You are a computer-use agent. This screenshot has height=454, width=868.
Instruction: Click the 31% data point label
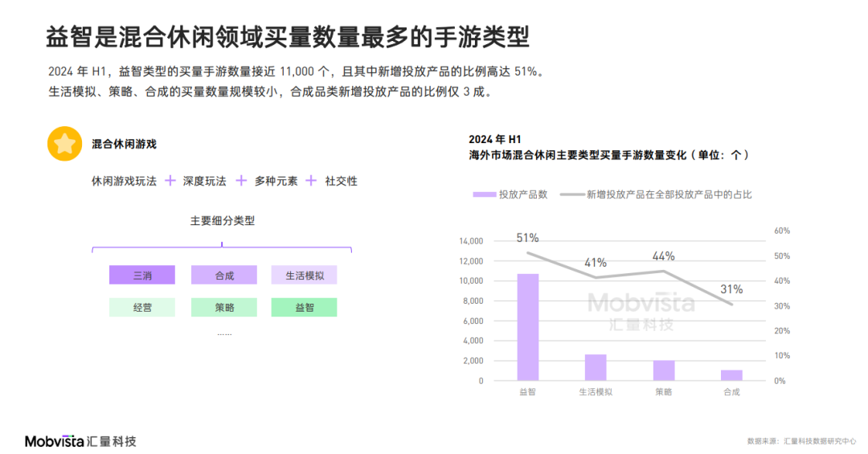[731, 289]
